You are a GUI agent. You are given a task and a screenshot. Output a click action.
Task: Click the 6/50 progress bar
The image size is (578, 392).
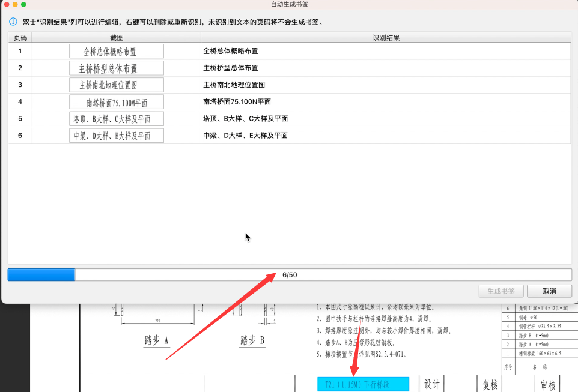click(x=289, y=275)
